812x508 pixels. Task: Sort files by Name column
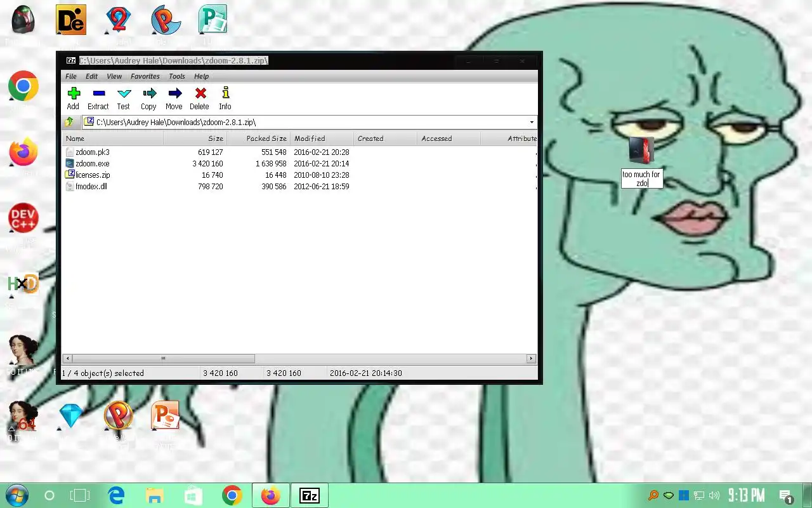113,138
